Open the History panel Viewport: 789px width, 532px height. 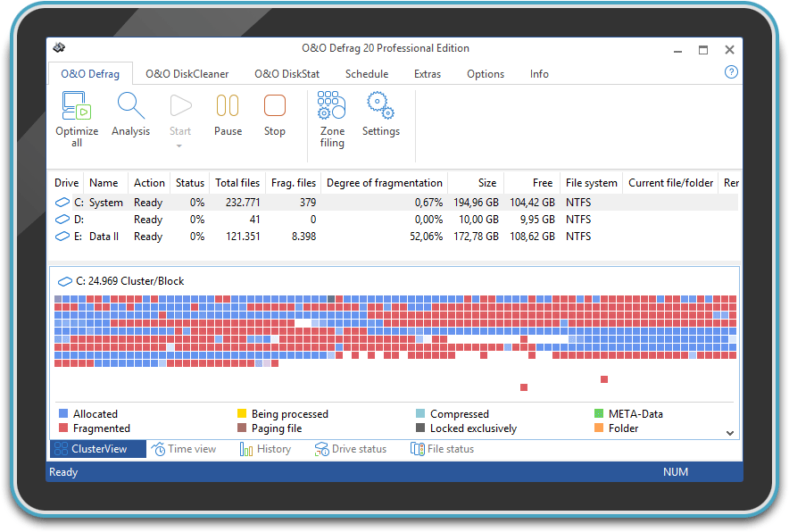(x=265, y=449)
